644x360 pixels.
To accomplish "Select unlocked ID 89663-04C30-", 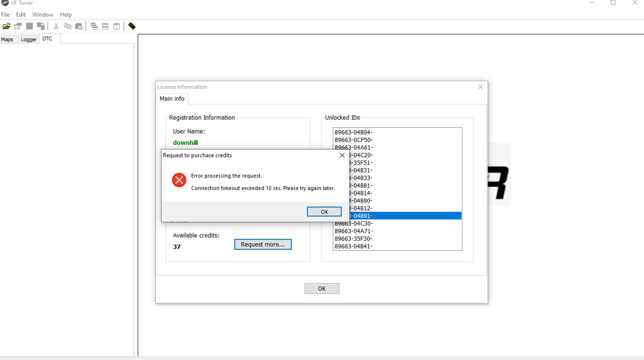I will coord(397,223).
